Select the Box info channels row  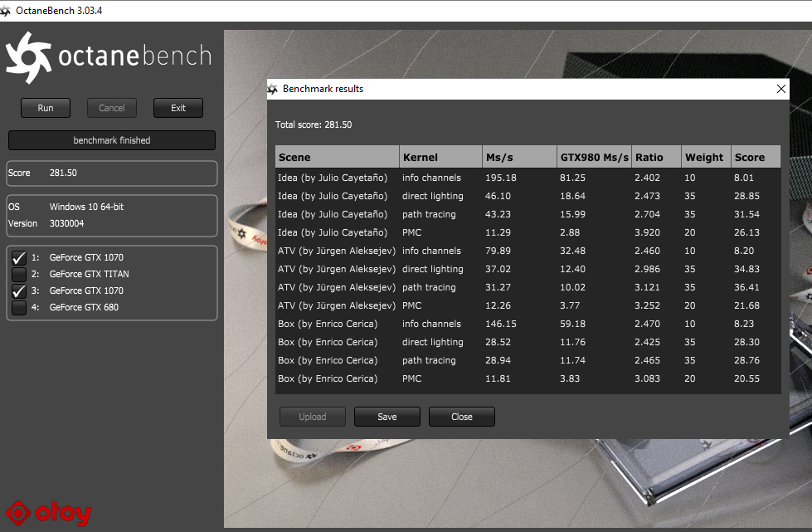coord(528,324)
